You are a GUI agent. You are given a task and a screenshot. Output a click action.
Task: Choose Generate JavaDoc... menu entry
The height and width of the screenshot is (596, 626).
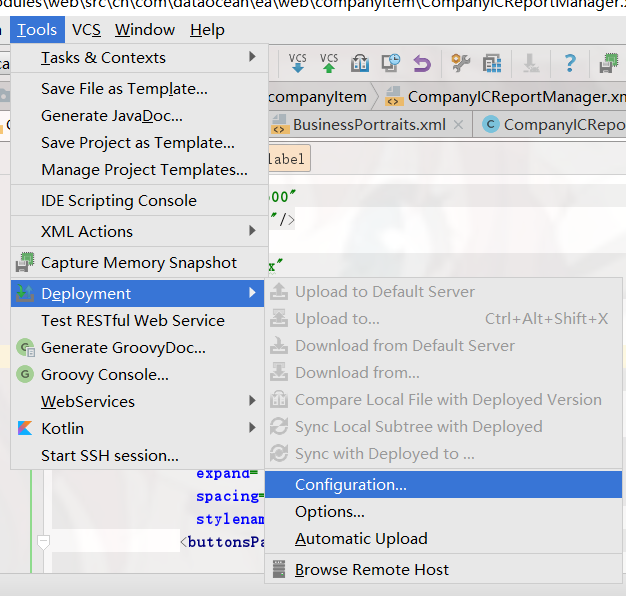(x=139, y=116)
